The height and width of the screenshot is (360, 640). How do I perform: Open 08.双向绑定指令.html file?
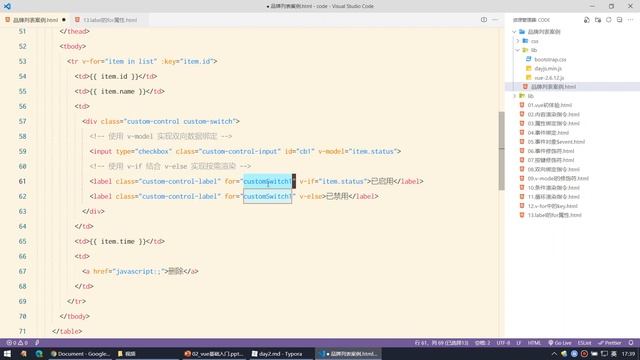tap(553, 169)
